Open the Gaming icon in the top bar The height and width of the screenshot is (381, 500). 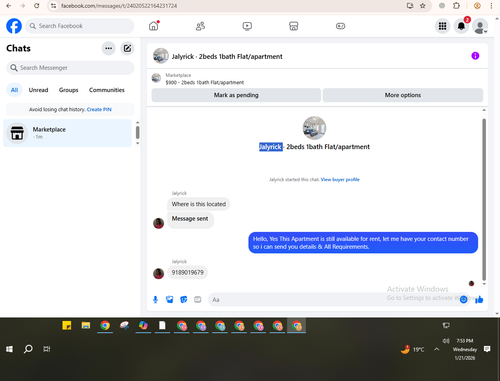340,26
